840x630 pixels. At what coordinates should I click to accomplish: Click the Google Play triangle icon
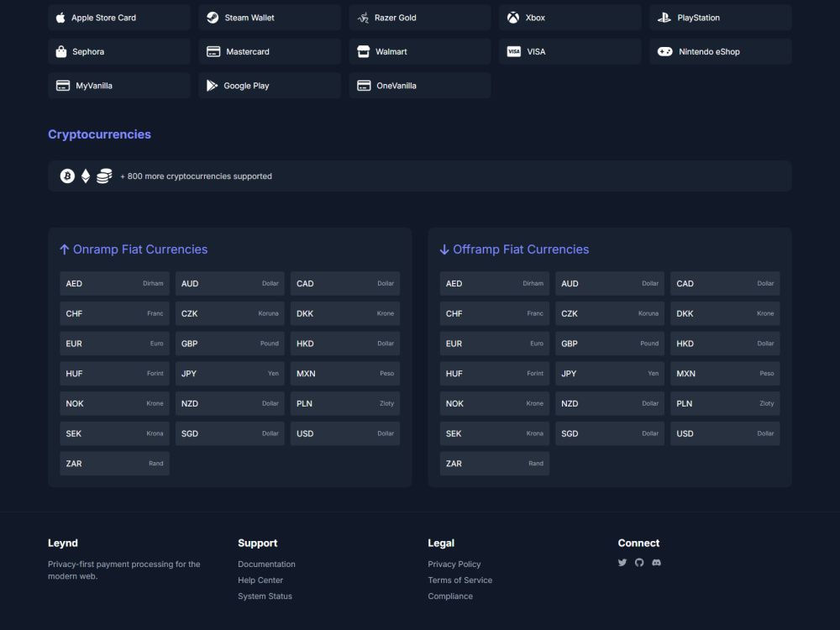pyautogui.click(x=213, y=86)
